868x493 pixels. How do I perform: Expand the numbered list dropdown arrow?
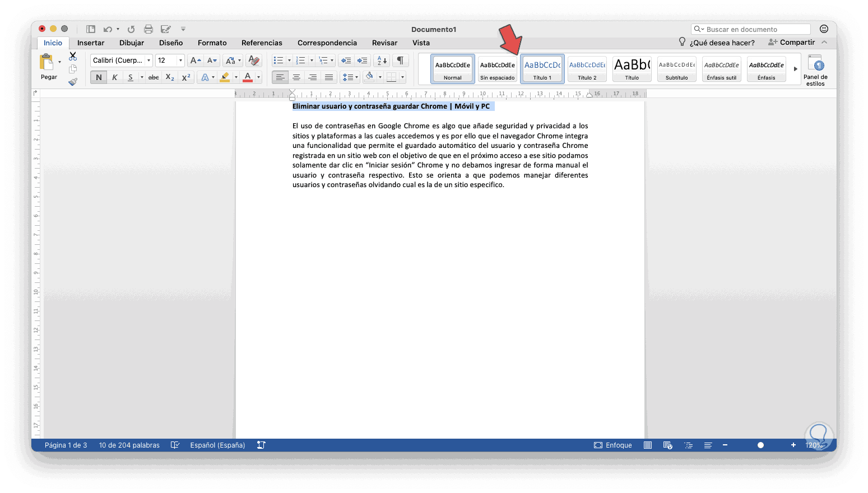pos(312,61)
